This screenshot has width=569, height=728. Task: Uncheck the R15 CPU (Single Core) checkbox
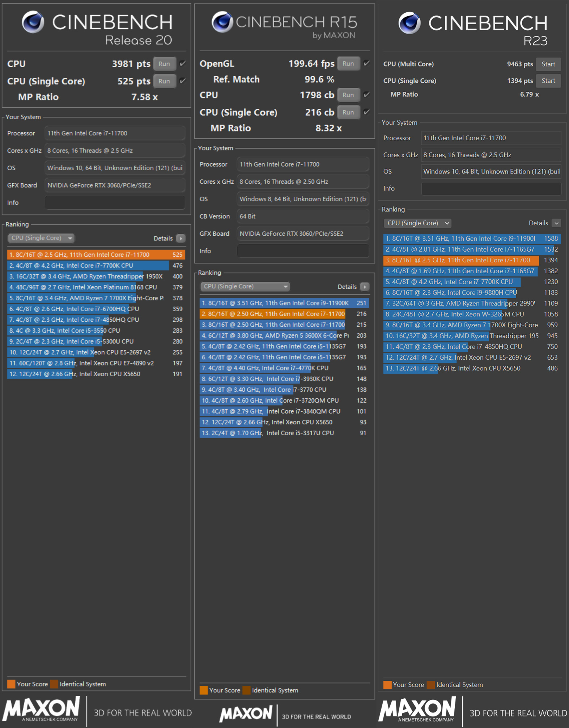(367, 112)
